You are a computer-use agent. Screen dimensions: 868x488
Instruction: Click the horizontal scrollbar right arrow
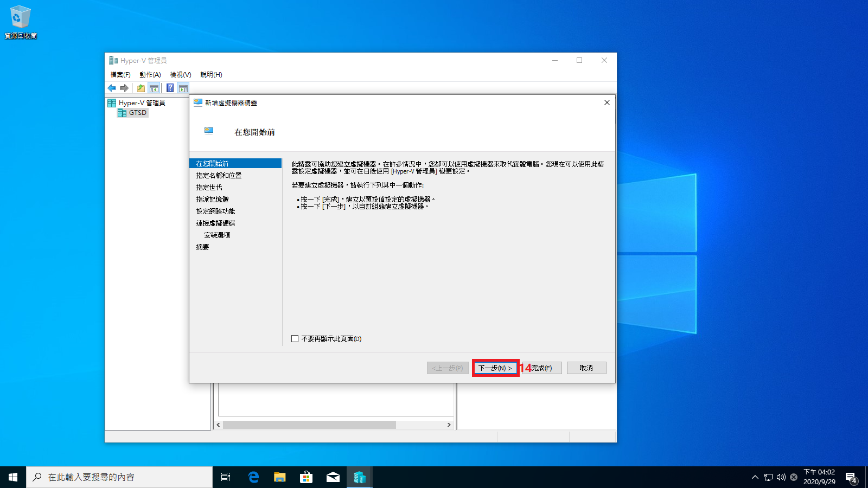449,425
